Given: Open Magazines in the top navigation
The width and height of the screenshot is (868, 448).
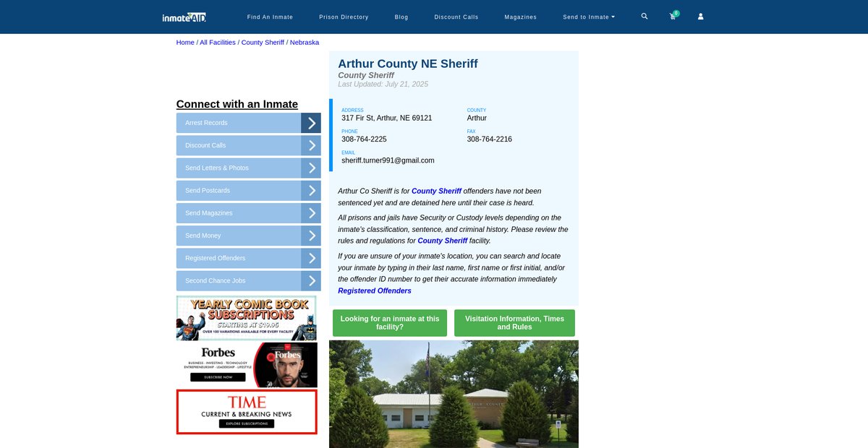Looking at the screenshot, I should [x=521, y=17].
